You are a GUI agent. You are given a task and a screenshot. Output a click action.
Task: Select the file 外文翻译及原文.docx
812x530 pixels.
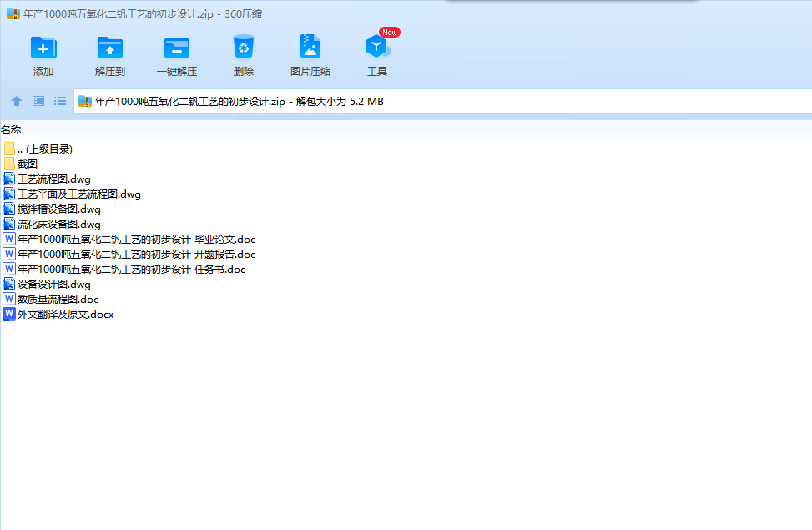tap(58, 315)
